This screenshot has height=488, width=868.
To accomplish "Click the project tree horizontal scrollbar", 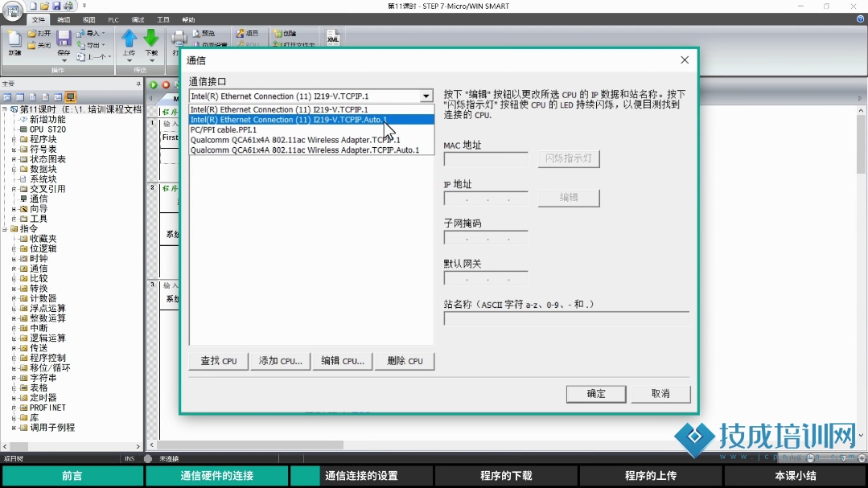I will click(x=72, y=446).
